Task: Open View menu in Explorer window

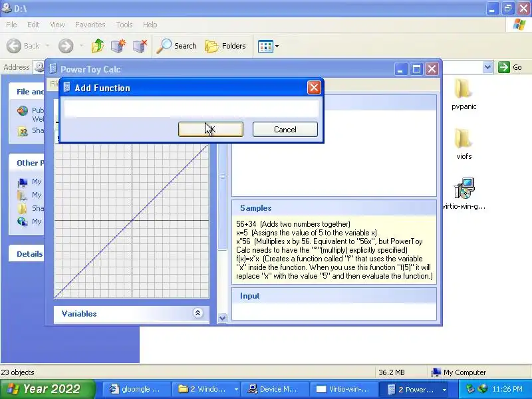Action: pos(57,25)
